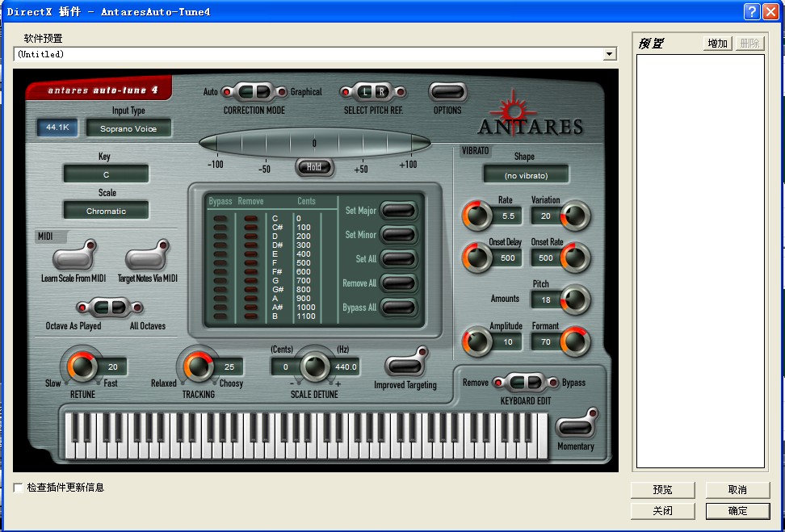The height and width of the screenshot is (532, 785).
Task: Click the Scale Detune knob
Action: [314, 367]
